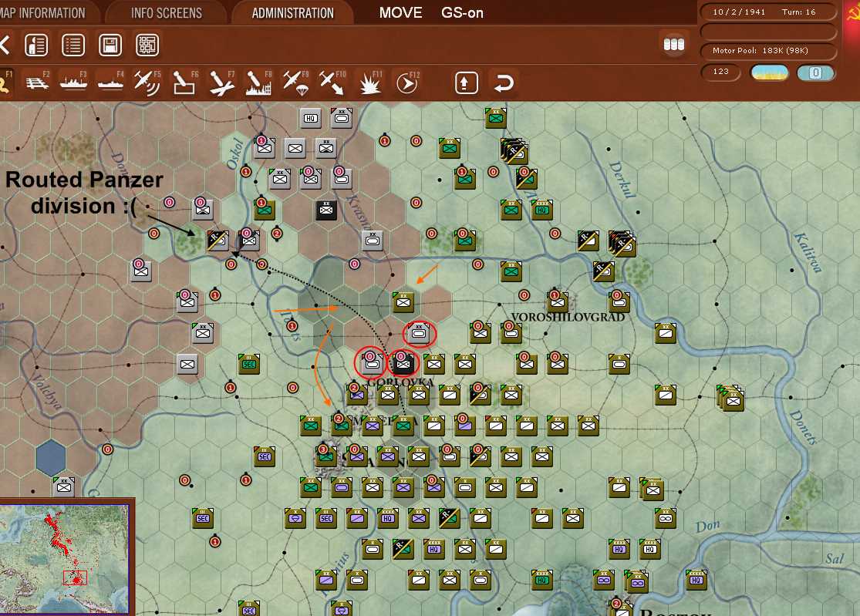Screen dimensions: 860x616
Task: Open the list-style report icon
Action: tap(73, 45)
